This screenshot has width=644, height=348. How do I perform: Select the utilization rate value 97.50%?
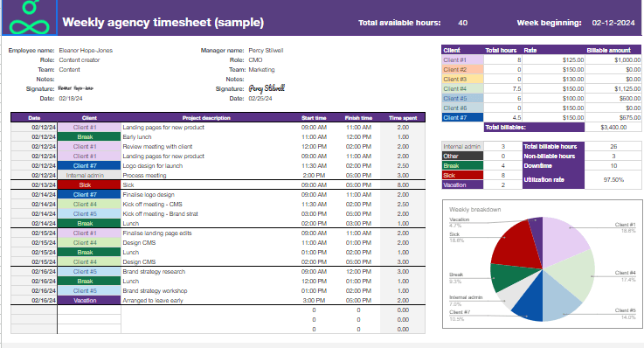click(x=613, y=180)
